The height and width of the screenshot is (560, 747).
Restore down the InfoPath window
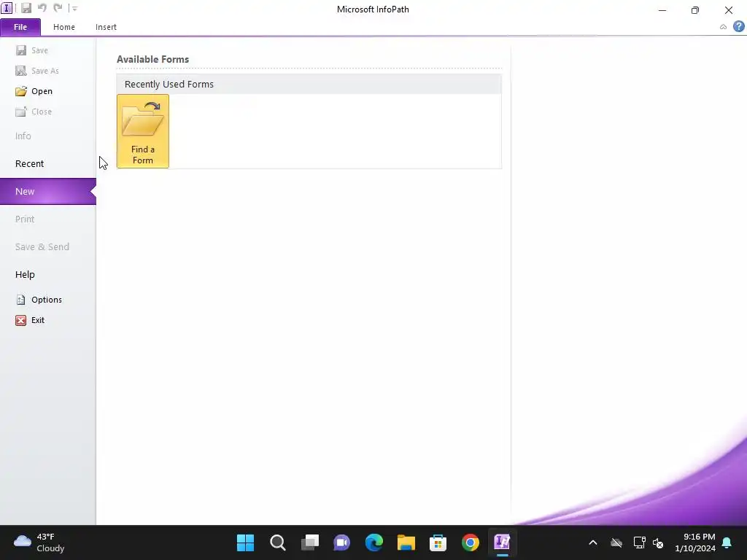click(695, 10)
